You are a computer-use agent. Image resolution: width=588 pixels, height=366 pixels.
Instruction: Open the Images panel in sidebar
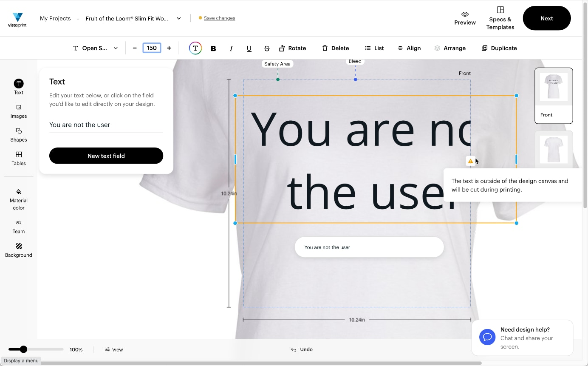pyautogui.click(x=19, y=111)
